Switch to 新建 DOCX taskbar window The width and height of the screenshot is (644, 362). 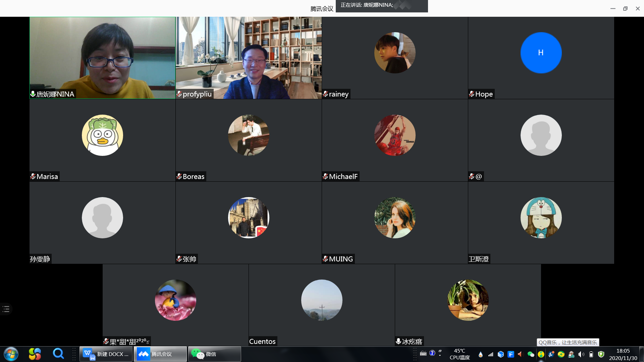tap(106, 354)
